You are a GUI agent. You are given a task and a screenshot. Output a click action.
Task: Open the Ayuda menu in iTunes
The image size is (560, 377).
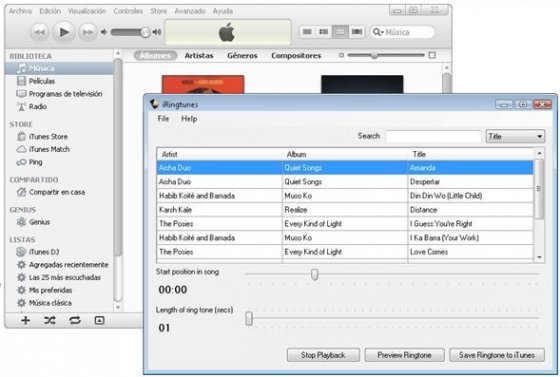coord(222,11)
